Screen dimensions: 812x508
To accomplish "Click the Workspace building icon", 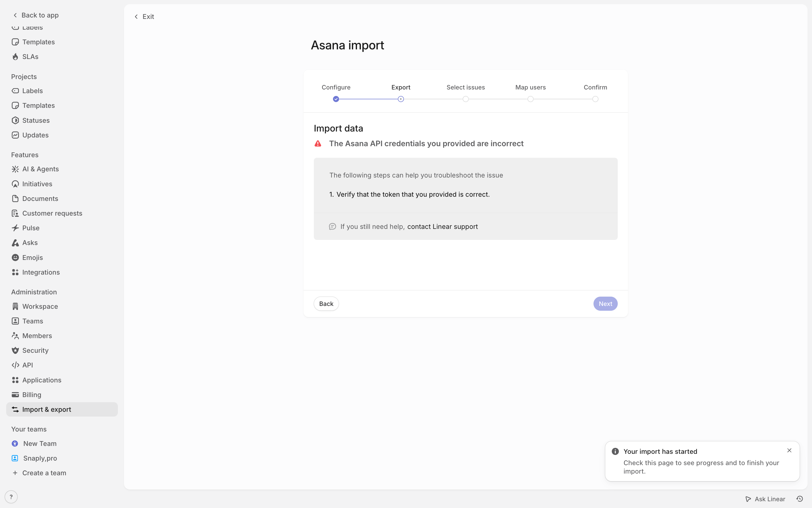I will (x=15, y=306).
